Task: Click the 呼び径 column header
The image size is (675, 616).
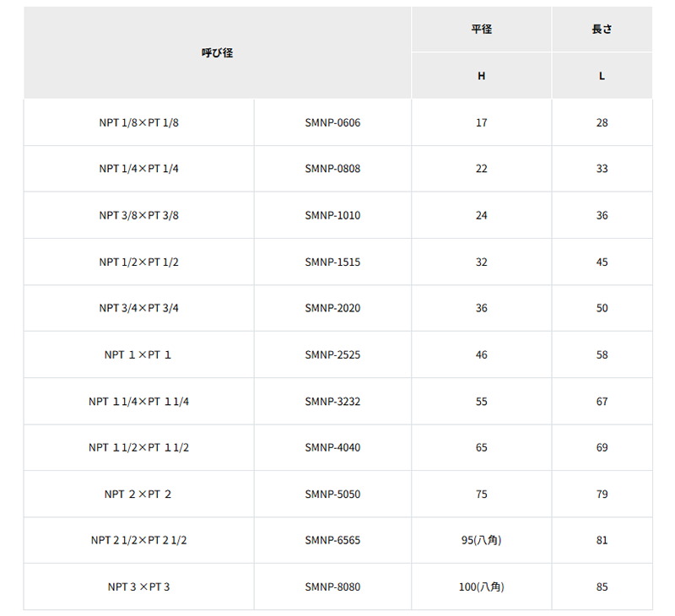Action: pyautogui.click(x=218, y=52)
